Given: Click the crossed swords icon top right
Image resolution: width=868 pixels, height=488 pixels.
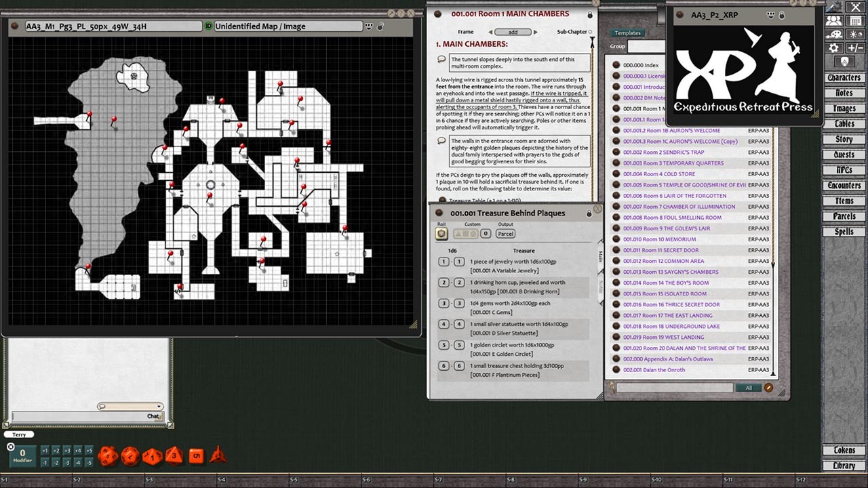Looking at the screenshot, I should coord(855,7).
